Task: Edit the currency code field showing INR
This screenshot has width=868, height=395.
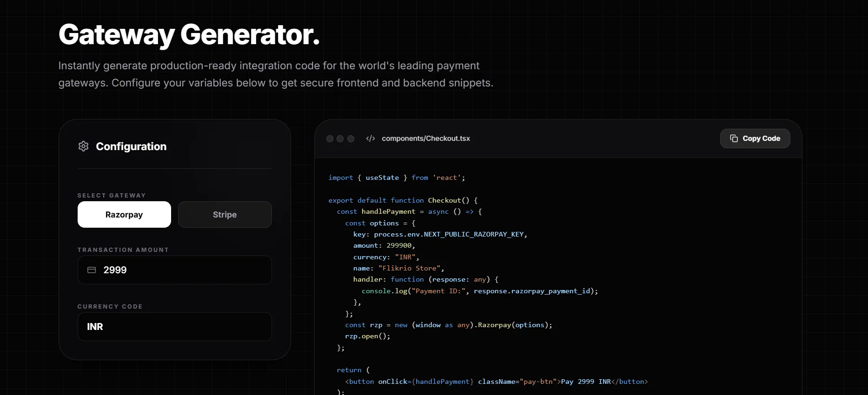Action: click(x=175, y=327)
